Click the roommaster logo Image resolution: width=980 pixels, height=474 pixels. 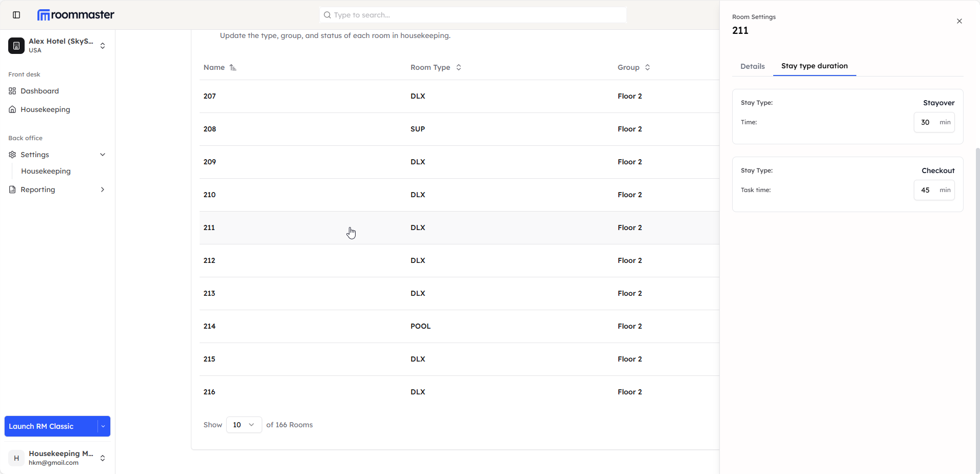[76, 15]
